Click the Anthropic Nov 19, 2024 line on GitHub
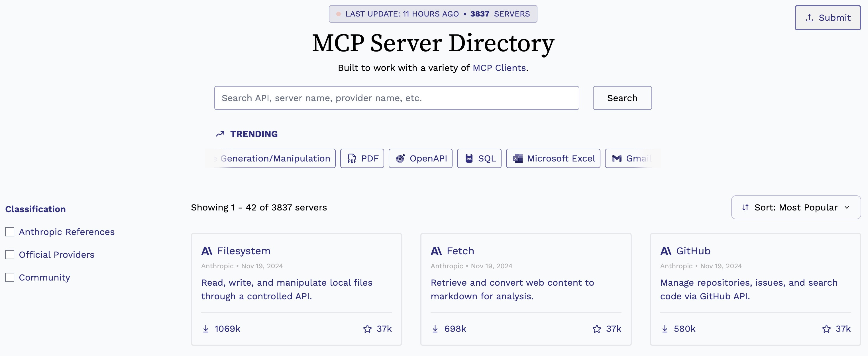This screenshot has width=868, height=356. [701, 266]
